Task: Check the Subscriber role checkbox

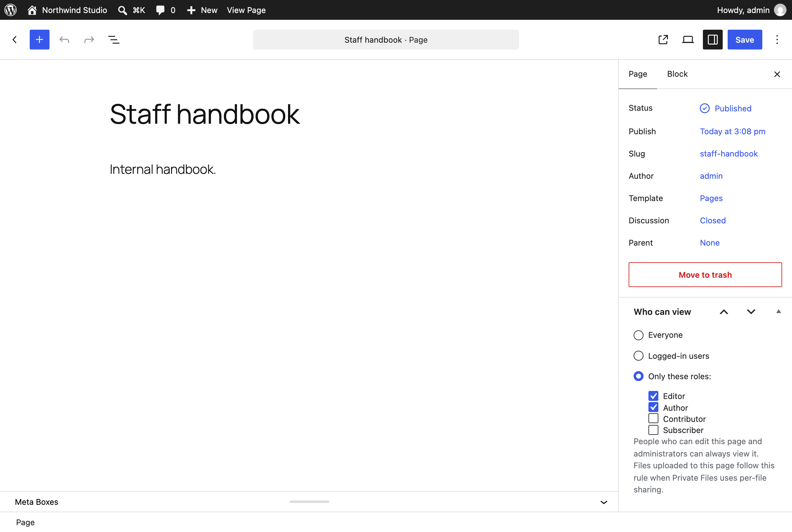Action: pos(653,430)
